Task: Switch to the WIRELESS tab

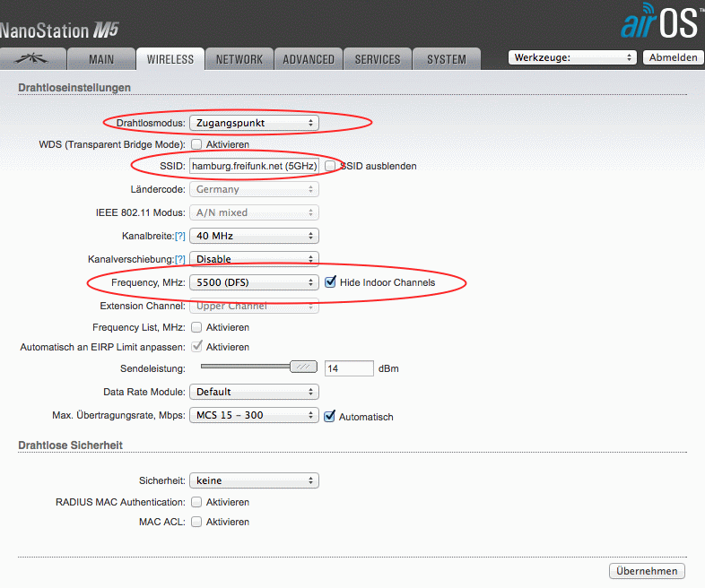Action: [x=170, y=59]
